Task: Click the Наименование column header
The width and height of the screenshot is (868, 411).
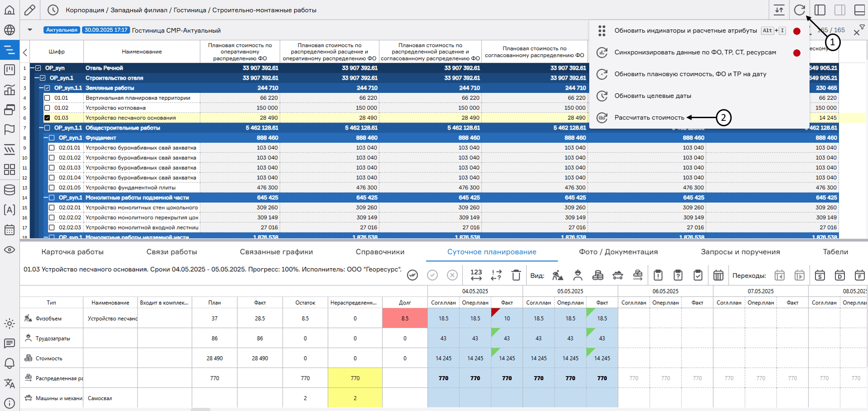Action: (142, 52)
